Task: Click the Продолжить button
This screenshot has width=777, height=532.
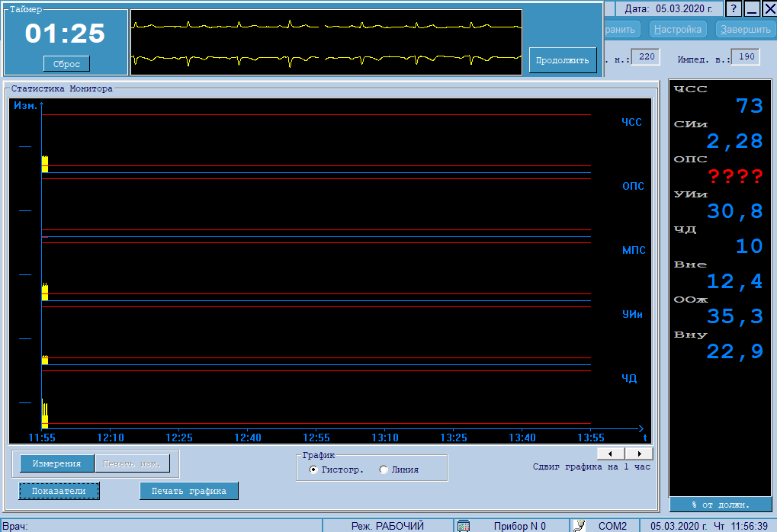Action: click(x=563, y=60)
